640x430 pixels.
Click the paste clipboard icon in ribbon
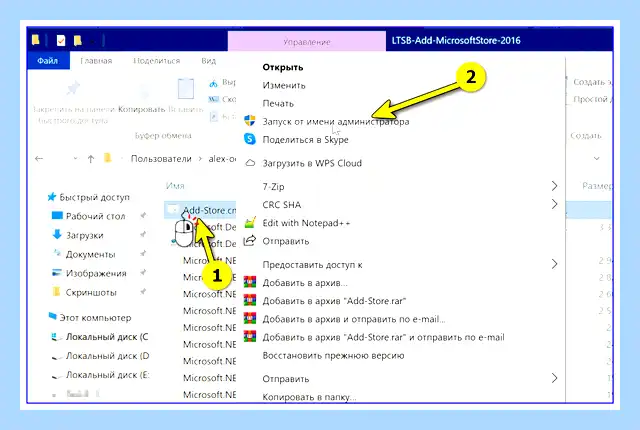pos(186,88)
